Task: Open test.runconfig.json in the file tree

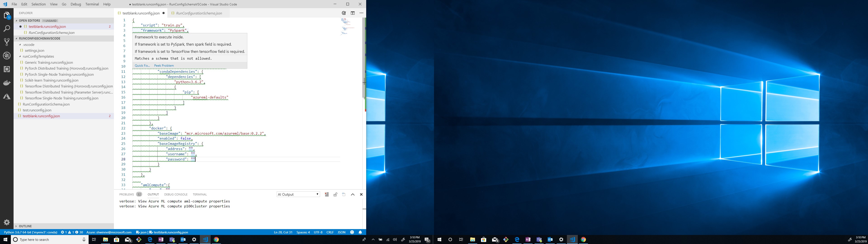Action: 37,110
